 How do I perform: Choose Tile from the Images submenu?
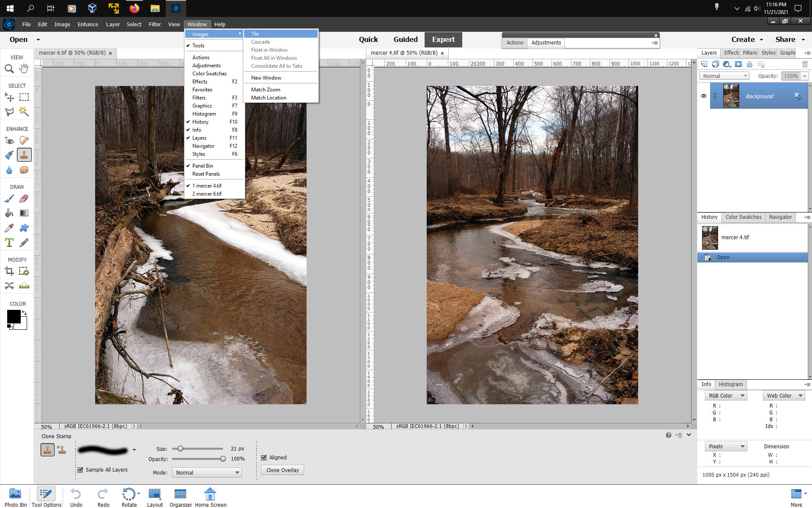pos(255,33)
